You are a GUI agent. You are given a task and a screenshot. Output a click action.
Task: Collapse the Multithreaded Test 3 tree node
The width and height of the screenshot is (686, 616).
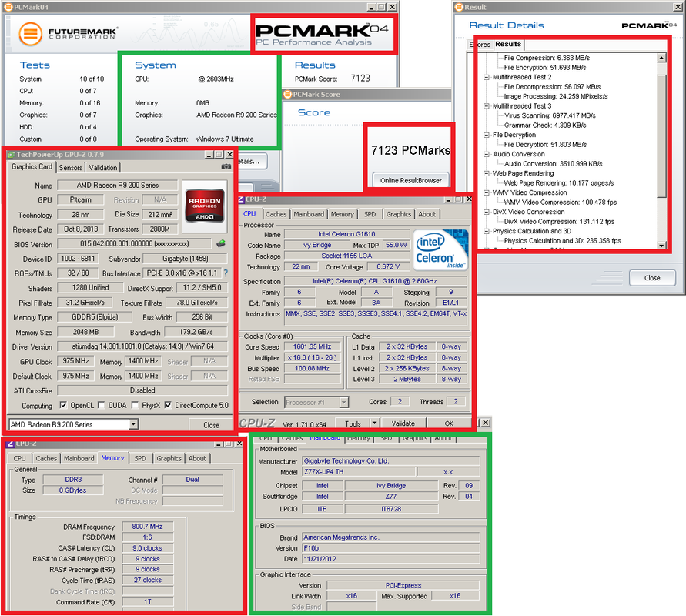(x=486, y=106)
